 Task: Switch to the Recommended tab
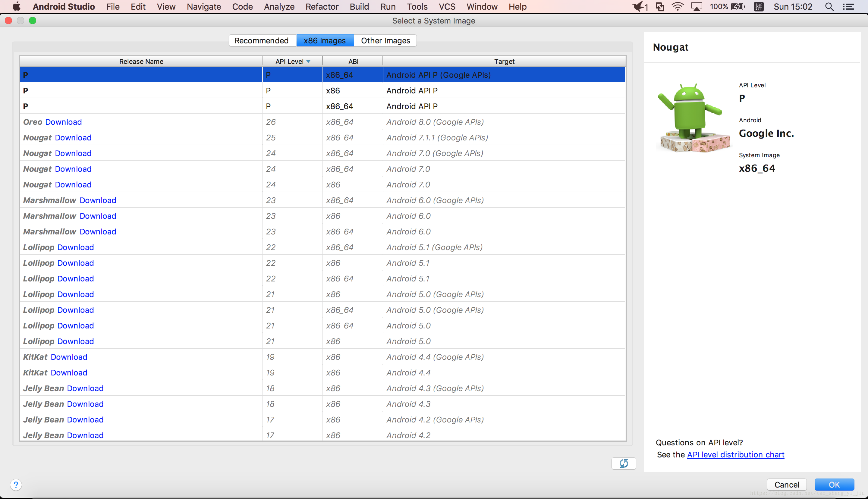point(262,40)
